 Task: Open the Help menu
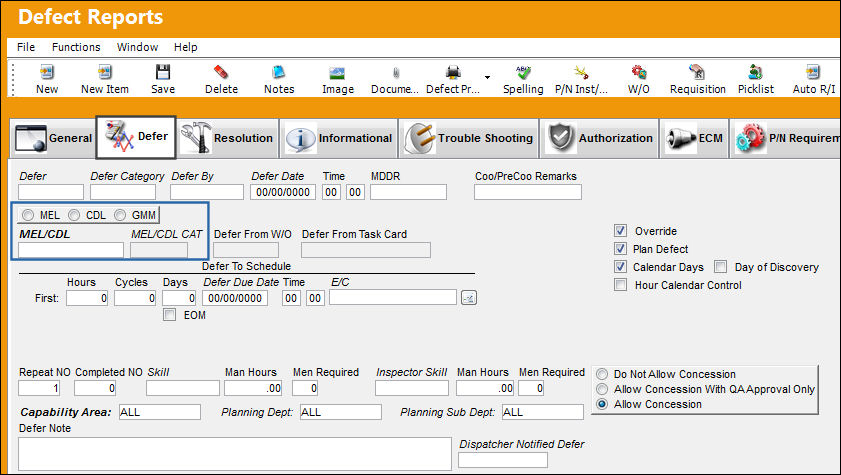point(186,47)
